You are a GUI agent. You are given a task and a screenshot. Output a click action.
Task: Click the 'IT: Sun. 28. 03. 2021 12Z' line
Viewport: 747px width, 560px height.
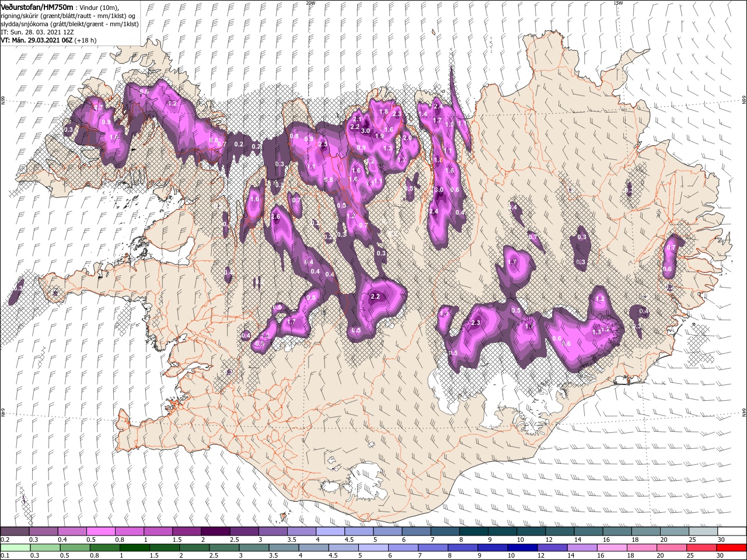coord(36,32)
